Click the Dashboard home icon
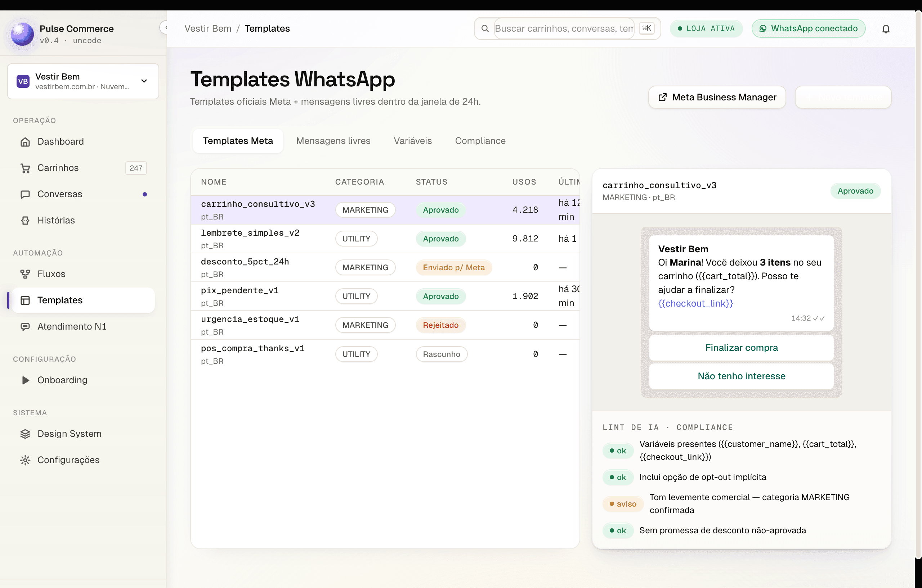This screenshot has height=588, width=922. click(25, 141)
